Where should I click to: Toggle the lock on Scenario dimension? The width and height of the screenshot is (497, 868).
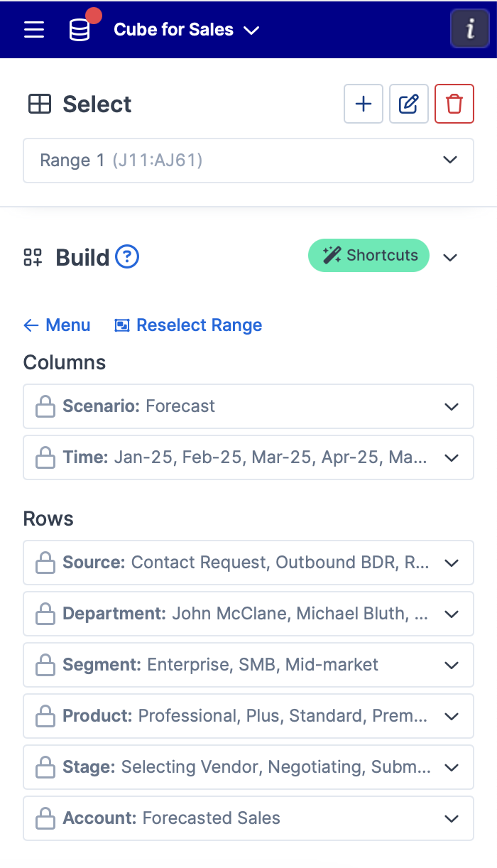click(45, 406)
